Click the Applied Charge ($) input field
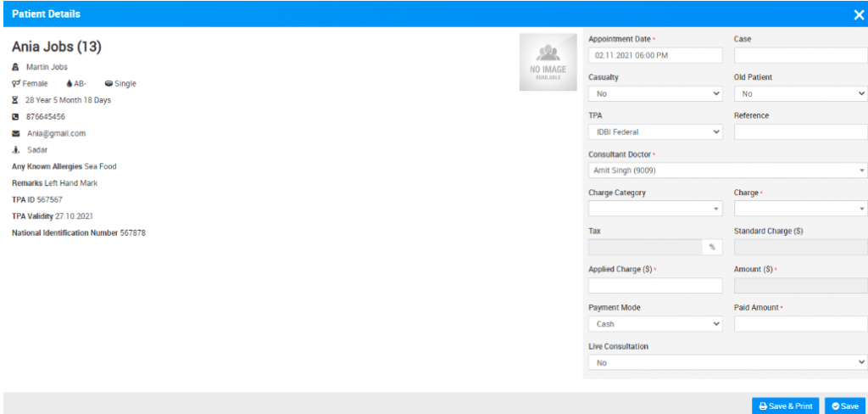 click(655, 285)
